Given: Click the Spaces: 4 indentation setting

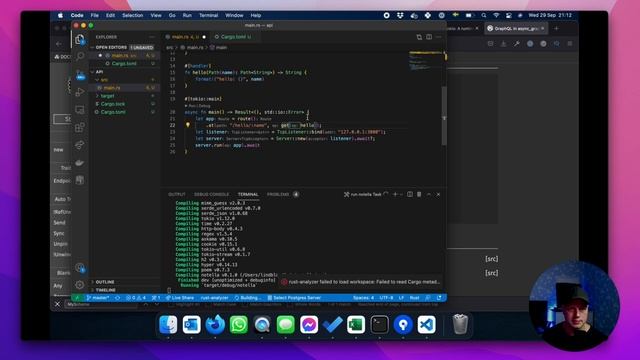Looking at the screenshot, I should tap(363, 298).
